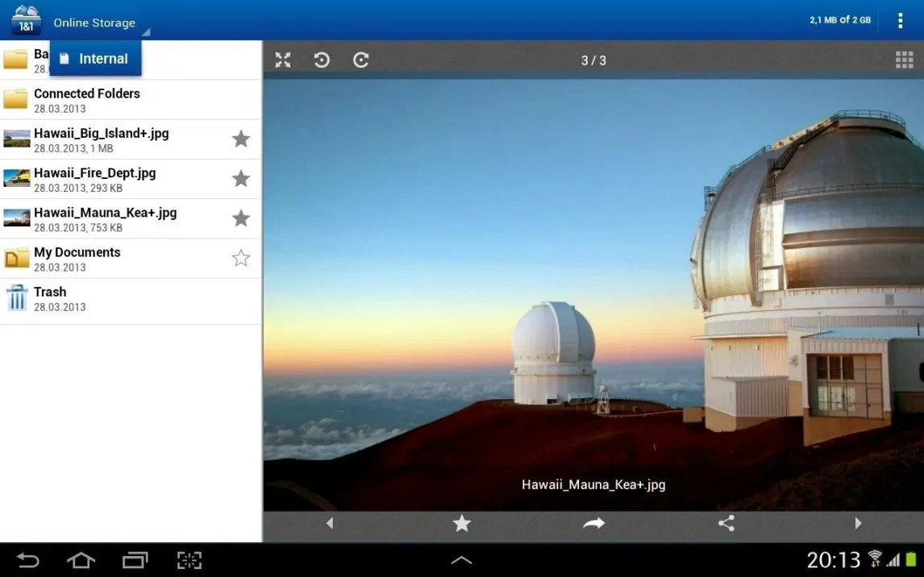Star the My Documents folder
The height and width of the screenshot is (577, 924).
(x=240, y=259)
